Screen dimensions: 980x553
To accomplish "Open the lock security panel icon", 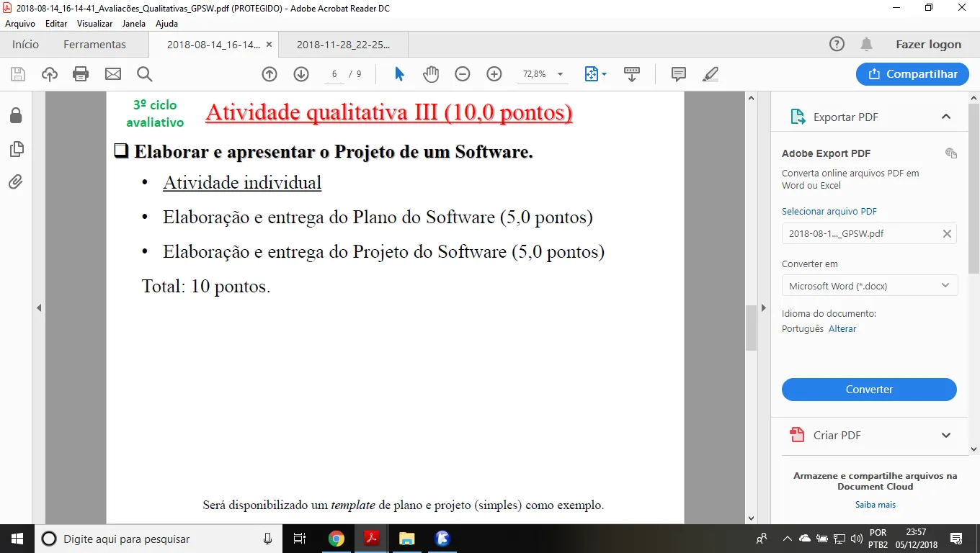I will [x=16, y=115].
